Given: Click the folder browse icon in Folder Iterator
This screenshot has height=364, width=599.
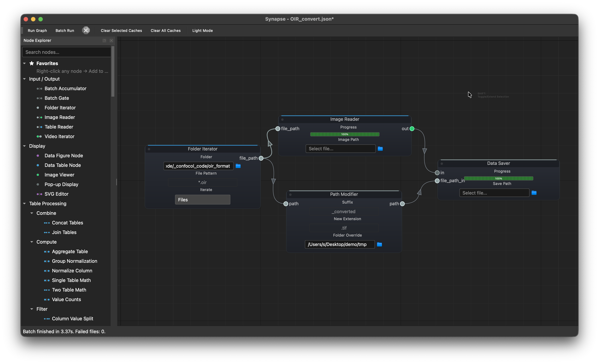Looking at the screenshot, I should point(238,166).
